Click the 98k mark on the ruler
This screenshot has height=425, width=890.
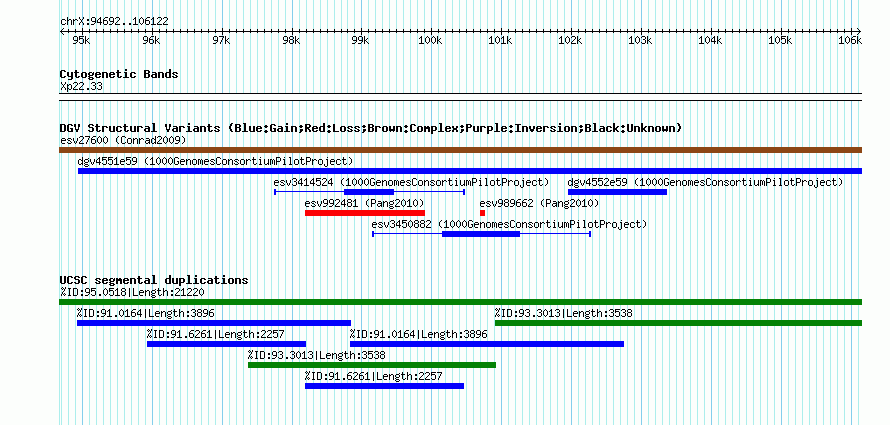coord(291,40)
